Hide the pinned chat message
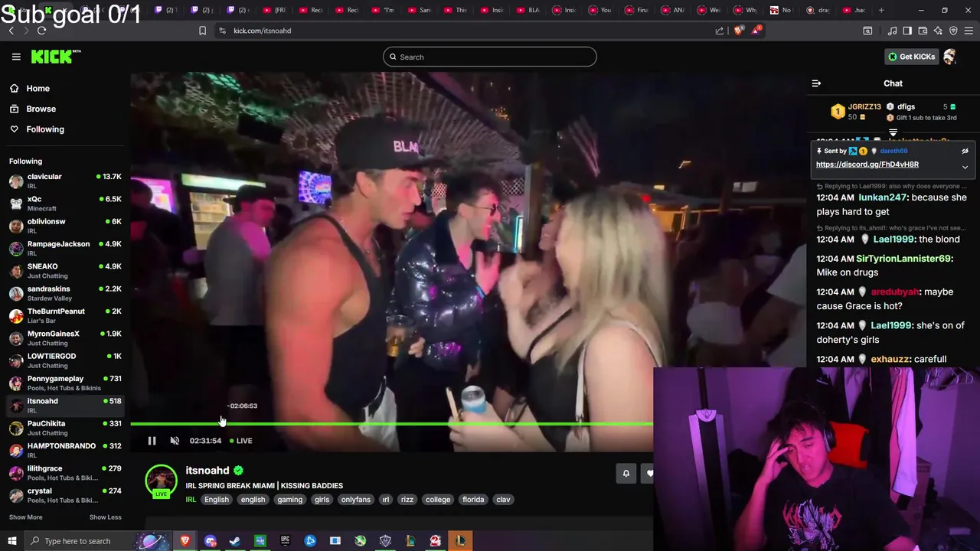The height and width of the screenshot is (551, 980). pos(965,151)
